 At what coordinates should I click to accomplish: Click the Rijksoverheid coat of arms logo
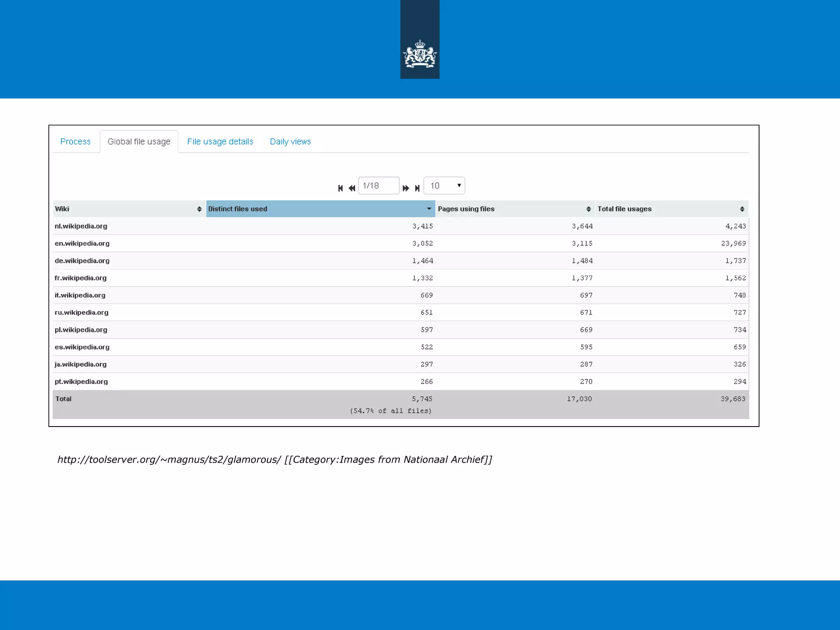420,54
